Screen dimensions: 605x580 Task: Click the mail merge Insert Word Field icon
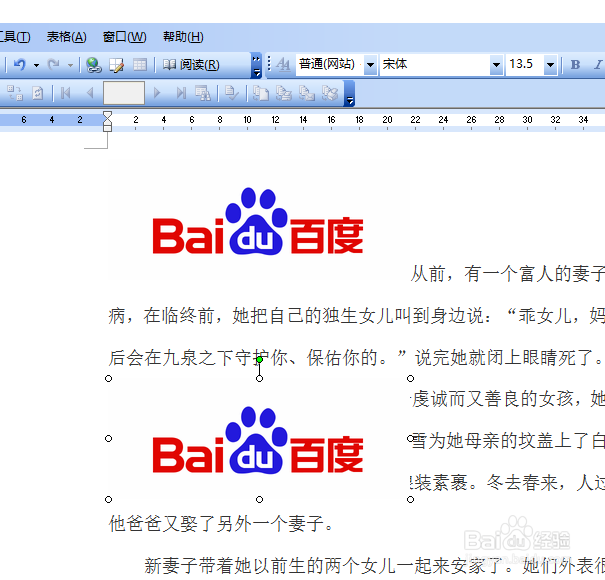point(15,93)
